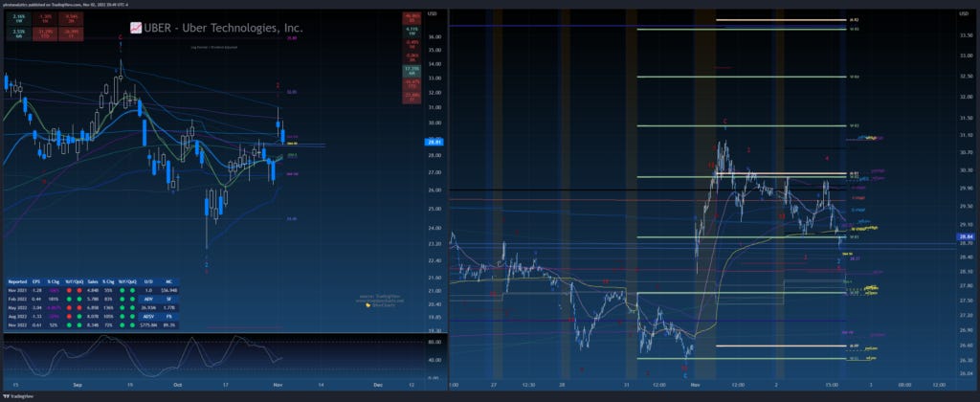Click the Dec label on daily time axis

[x=377, y=383]
